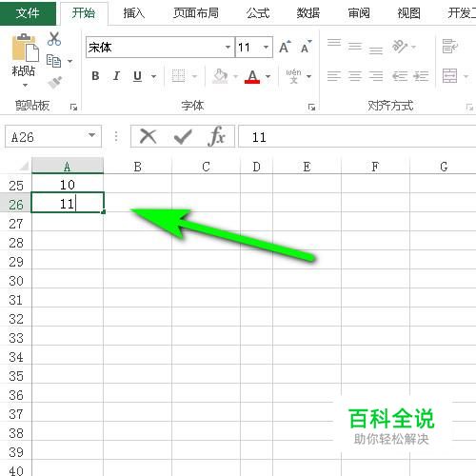Select Middle Align icon
The image size is (476, 476).
[355, 47]
